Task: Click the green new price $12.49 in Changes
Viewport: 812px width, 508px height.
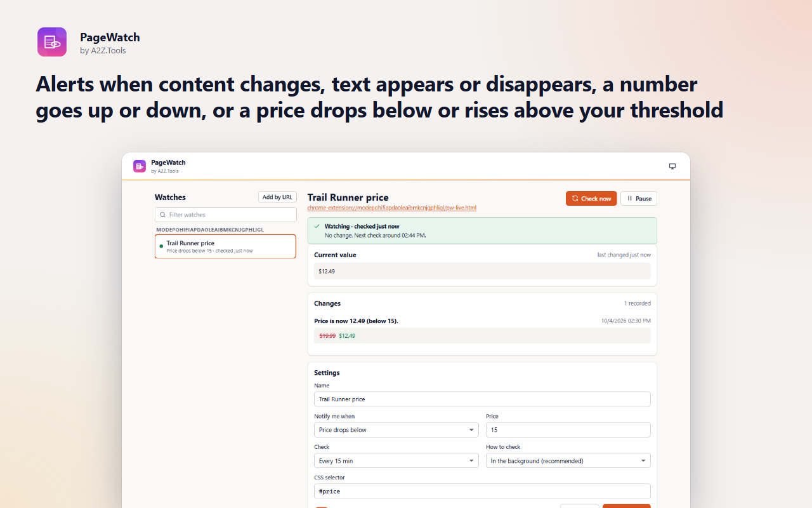Action: tap(347, 336)
